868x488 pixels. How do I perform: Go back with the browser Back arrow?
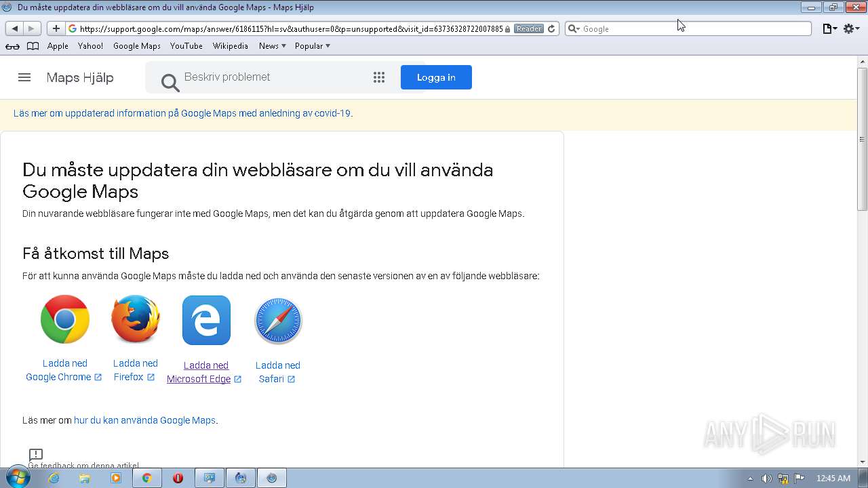(x=15, y=28)
